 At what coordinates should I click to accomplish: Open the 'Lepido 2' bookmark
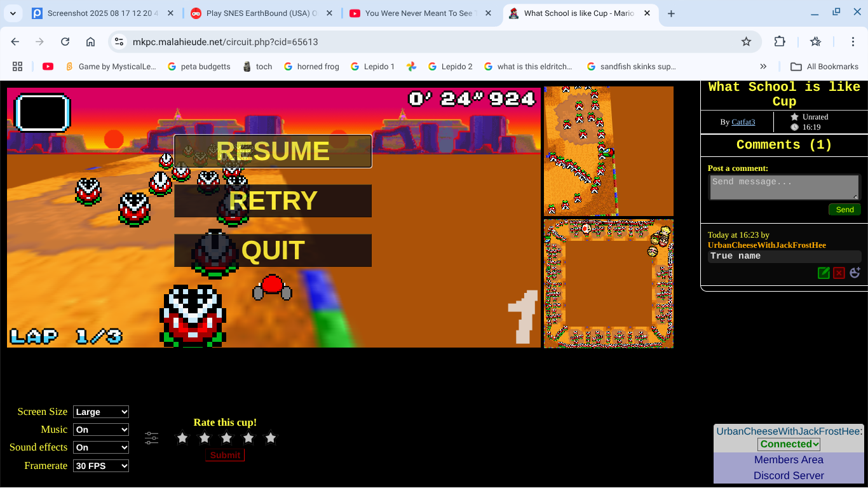451,66
